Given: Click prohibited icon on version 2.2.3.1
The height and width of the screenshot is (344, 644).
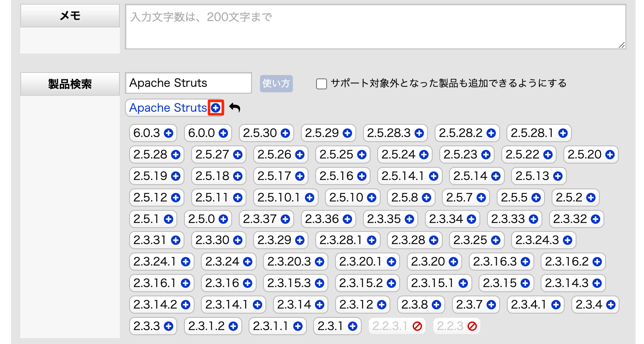Looking at the screenshot, I should click(417, 326).
